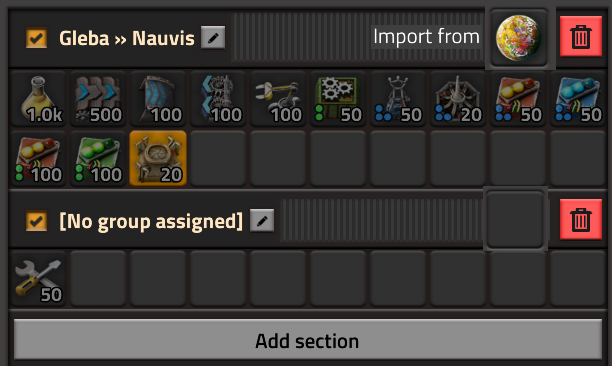Image resolution: width=612 pixels, height=366 pixels.
Task: Rename the Gleba » Nauvis group via pencil
Action: coord(213,37)
